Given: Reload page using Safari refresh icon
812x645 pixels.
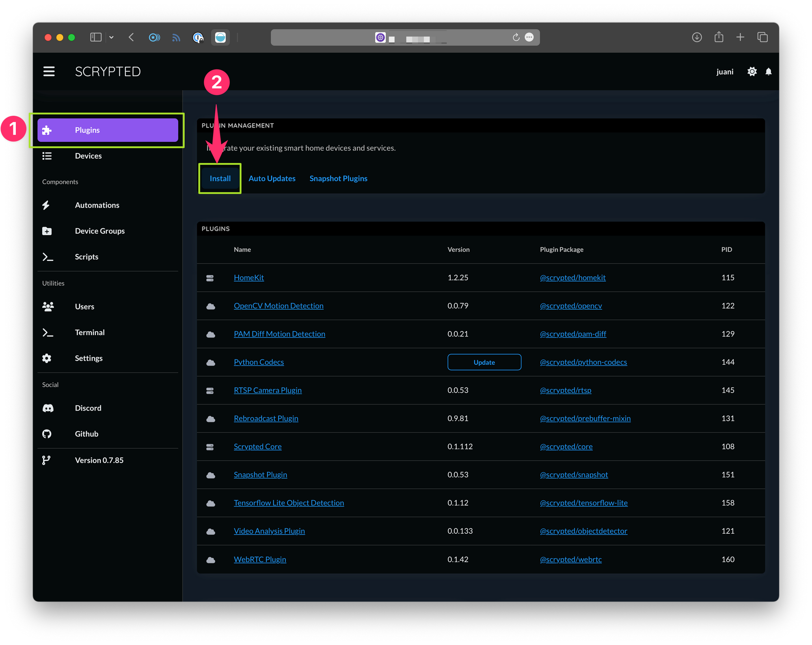Looking at the screenshot, I should (516, 37).
